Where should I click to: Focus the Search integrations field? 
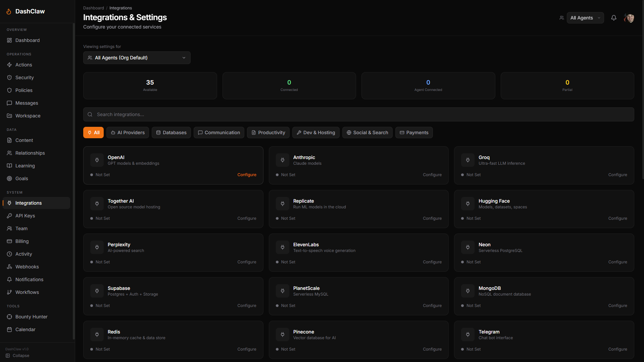358,114
